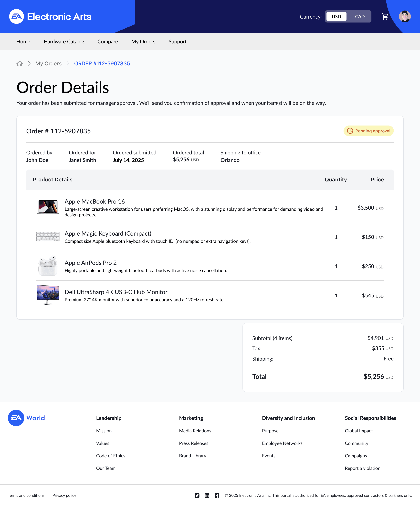Image resolution: width=420 pixels, height=506 pixels.
Task: Open the Facebook social icon in footer
Action: (x=217, y=495)
